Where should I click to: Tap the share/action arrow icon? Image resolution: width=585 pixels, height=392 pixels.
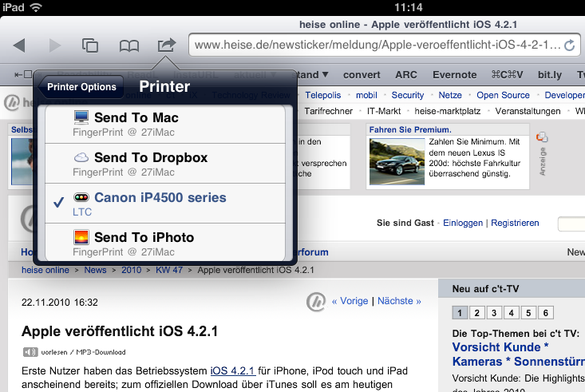click(166, 45)
